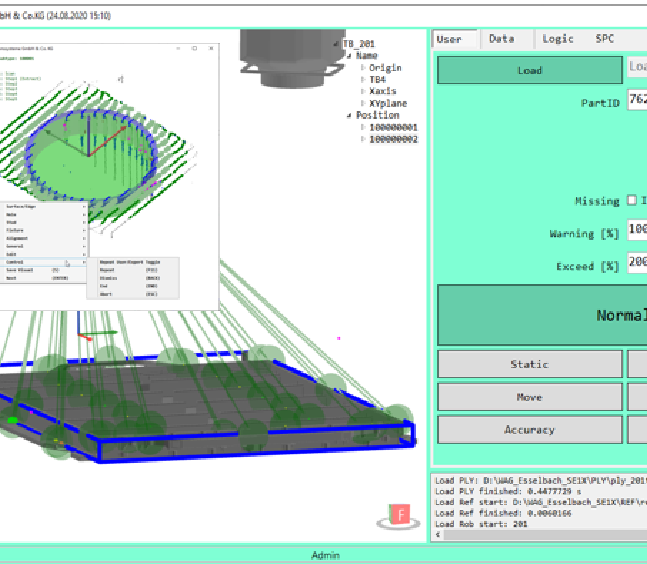
Task: Switch to the SPC tab
Action: tap(605, 38)
